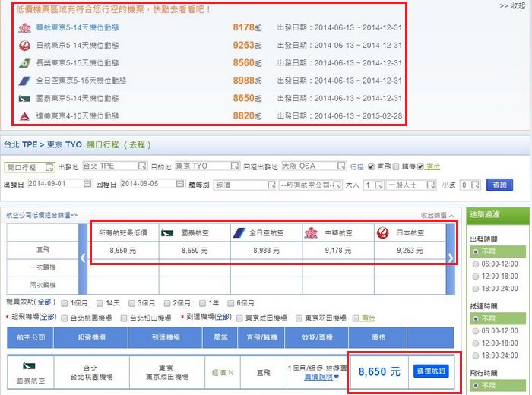The width and height of the screenshot is (532, 395).
Task: Select the 8,988 元 ANA direct fare cell
Action: coord(266,251)
